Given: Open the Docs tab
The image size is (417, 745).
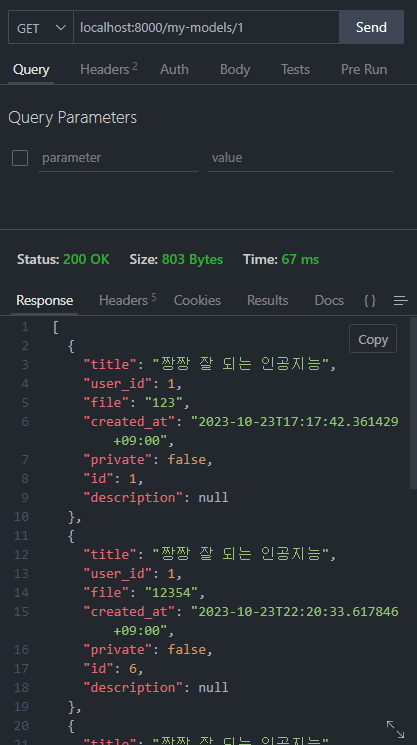Looking at the screenshot, I should point(329,300).
